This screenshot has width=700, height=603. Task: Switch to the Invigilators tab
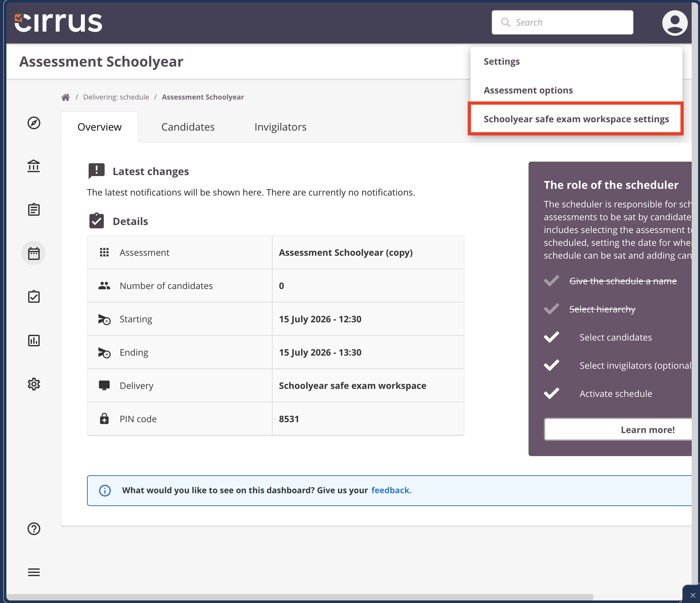tap(280, 127)
